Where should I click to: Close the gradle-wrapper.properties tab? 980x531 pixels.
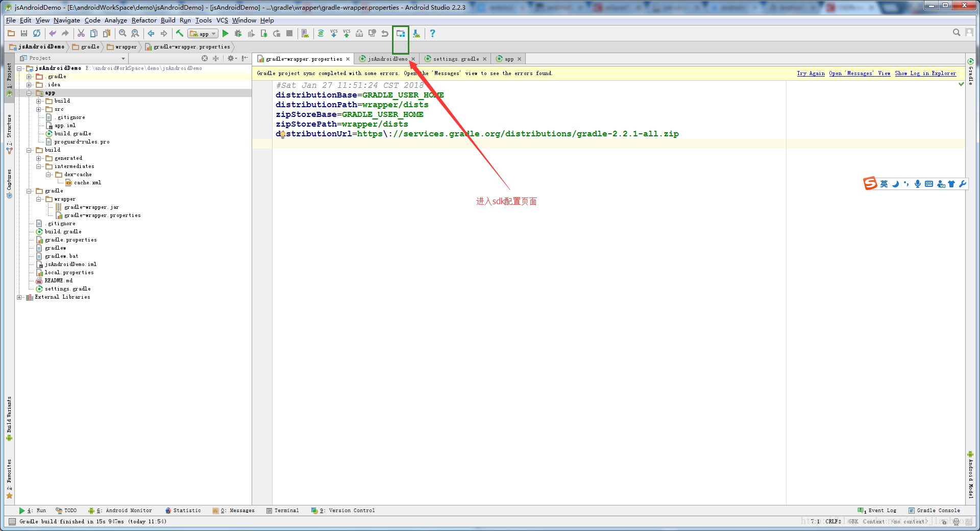[348, 59]
